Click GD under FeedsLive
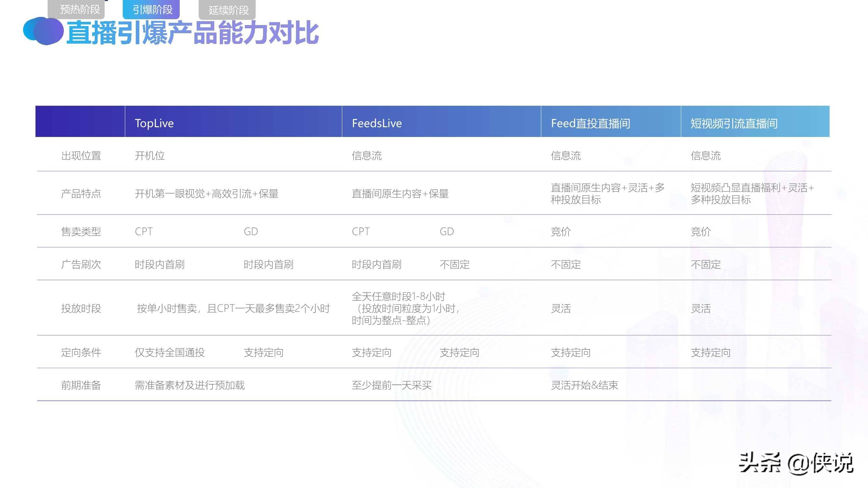Image resolution: width=868 pixels, height=488 pixels. click(447, 231)
